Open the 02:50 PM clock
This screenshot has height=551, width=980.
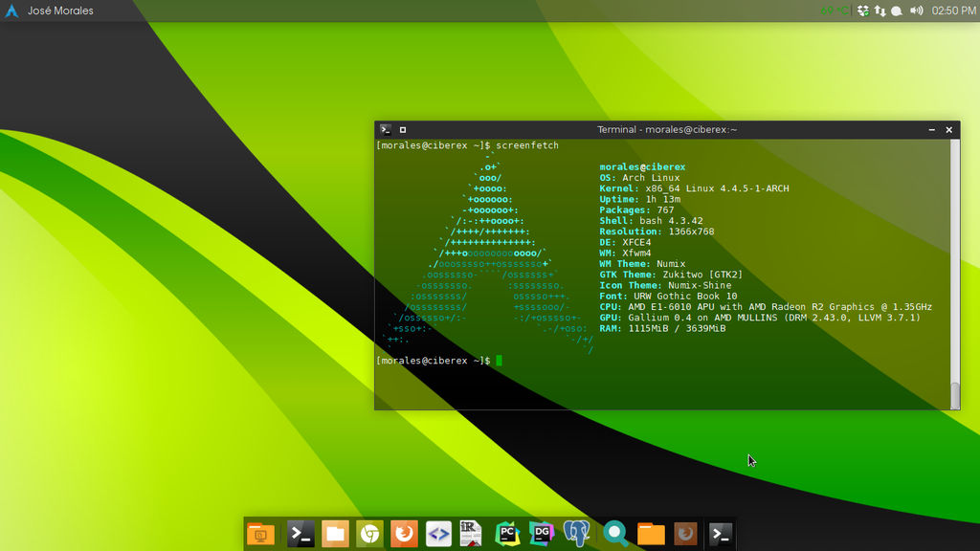coord(953,11)
